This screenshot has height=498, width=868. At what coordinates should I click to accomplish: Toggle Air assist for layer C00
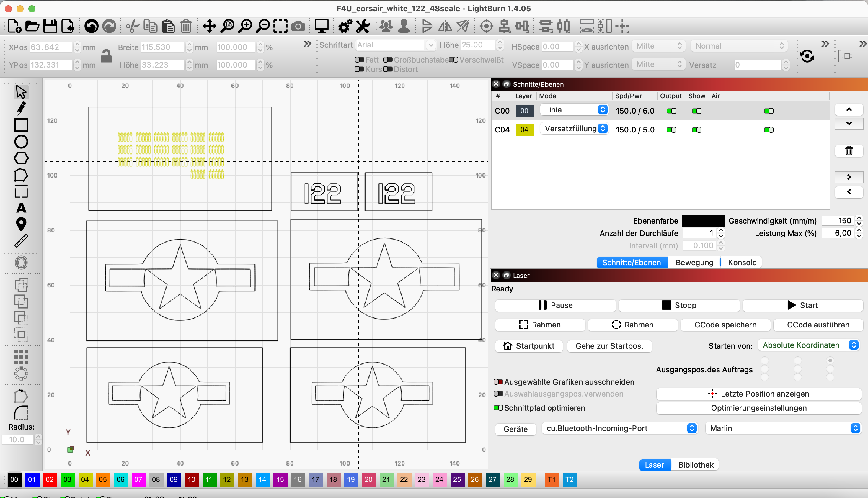point(769,111)
